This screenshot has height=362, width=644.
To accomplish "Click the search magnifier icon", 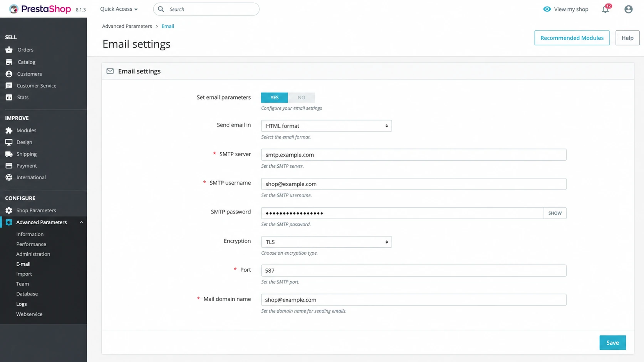I will tap(161, 9).
